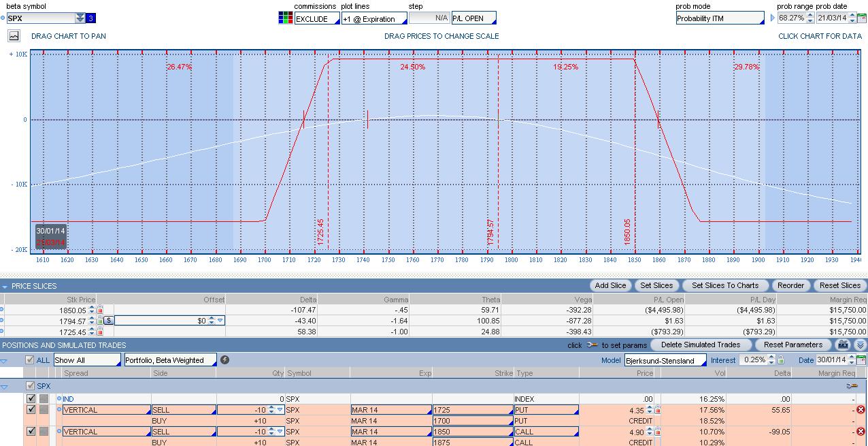
Task: Toggle the green lock on 1794.57 slice
Action: coord(100,321)
